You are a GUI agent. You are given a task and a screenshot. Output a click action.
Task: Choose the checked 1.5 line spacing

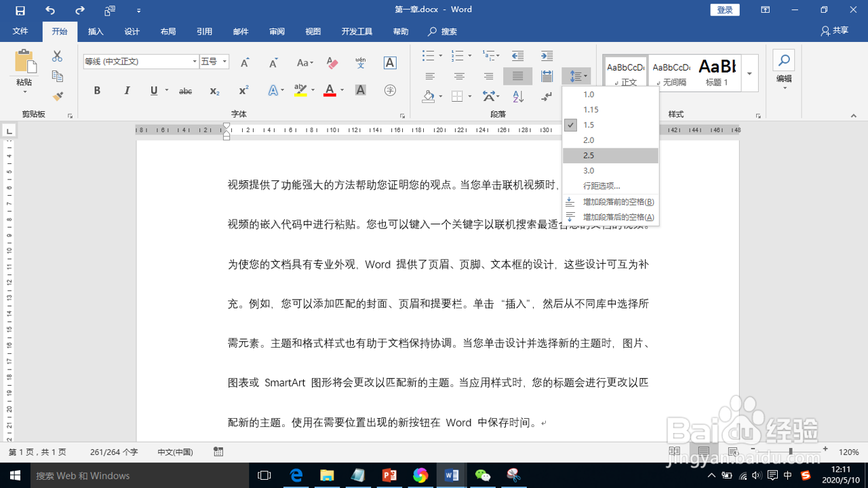(610, 125)
